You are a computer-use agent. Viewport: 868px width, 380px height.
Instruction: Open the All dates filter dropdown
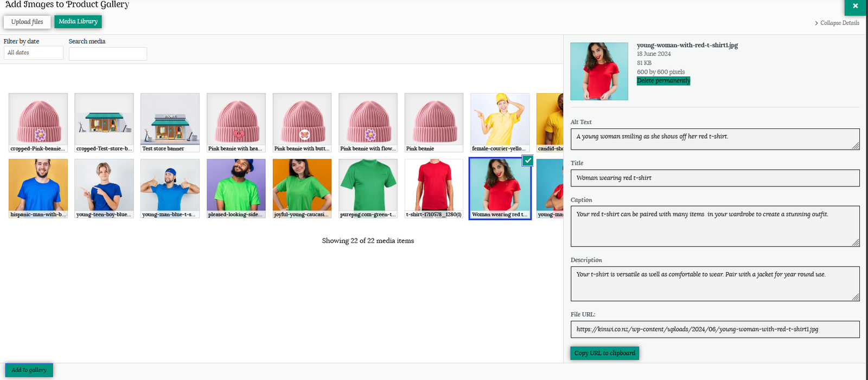(34, 53)
